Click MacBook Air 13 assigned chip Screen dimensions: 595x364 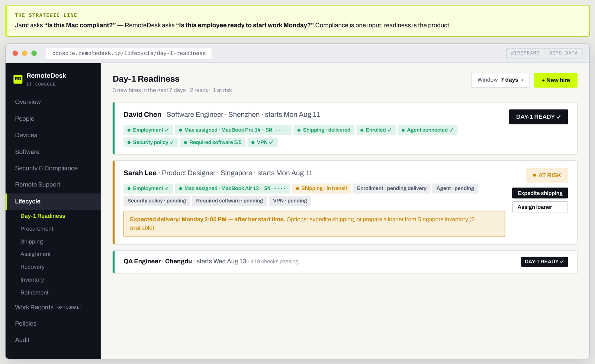pyautogui.click(x=232, y=188)
